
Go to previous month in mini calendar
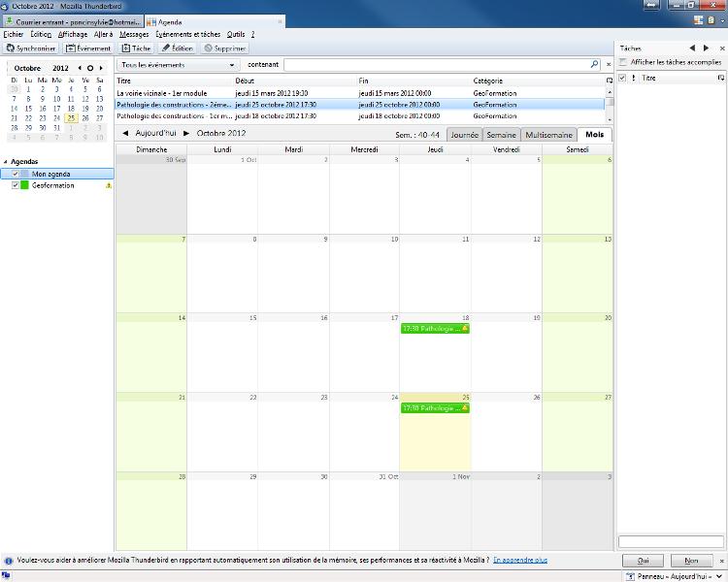coord(80,68)
